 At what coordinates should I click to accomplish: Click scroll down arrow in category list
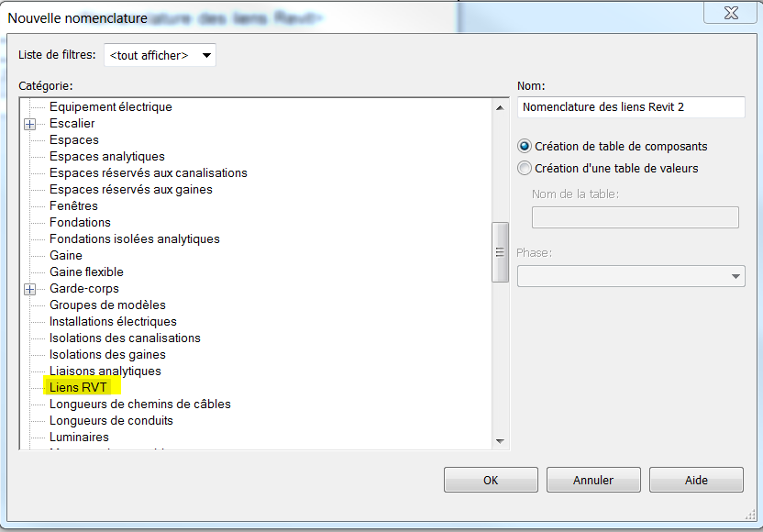500,441
